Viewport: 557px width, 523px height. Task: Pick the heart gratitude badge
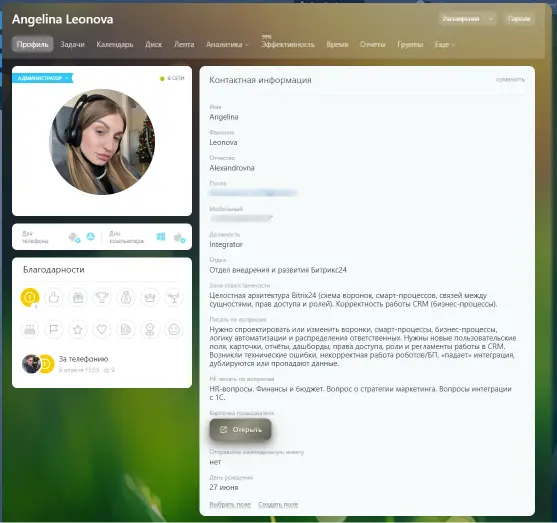coord(102,329)
